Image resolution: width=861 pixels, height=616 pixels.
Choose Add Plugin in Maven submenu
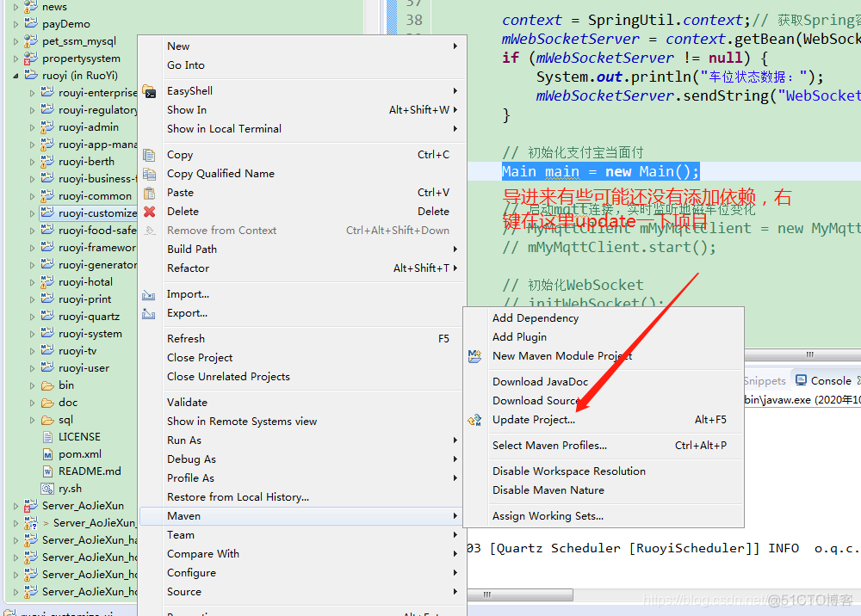[604, 336]
